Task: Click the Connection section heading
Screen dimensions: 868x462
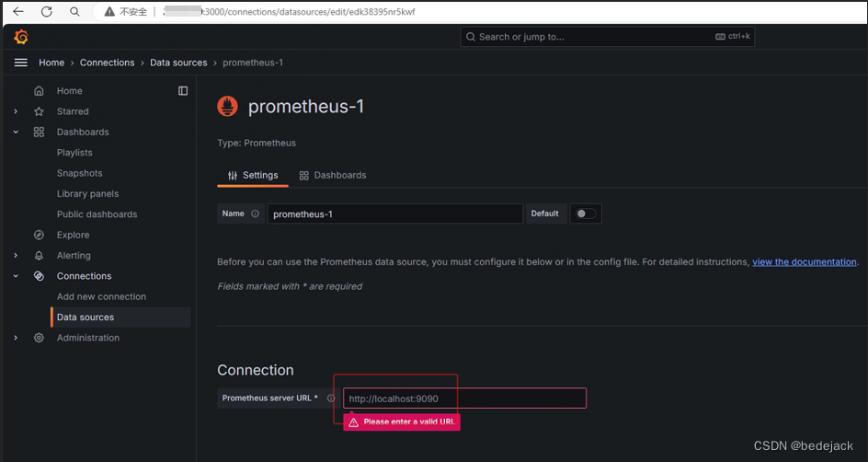Action: click(x=256, y=370)
